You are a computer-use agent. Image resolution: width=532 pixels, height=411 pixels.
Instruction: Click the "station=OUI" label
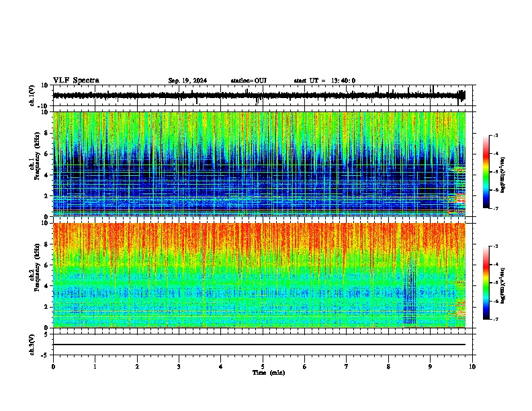point(249,81)
